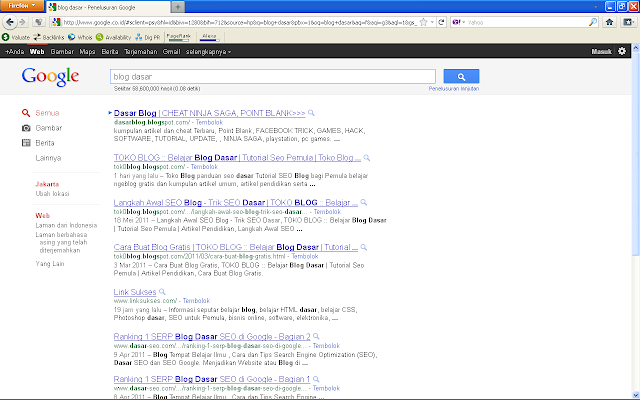
Task: Open Penelusuran lanjutan advanced search link
Action: coord(453,89)
